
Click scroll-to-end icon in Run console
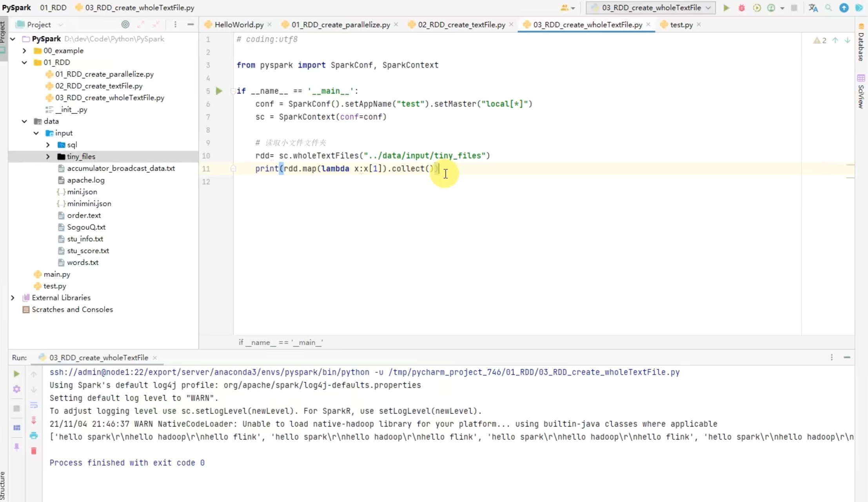(34, 420)
